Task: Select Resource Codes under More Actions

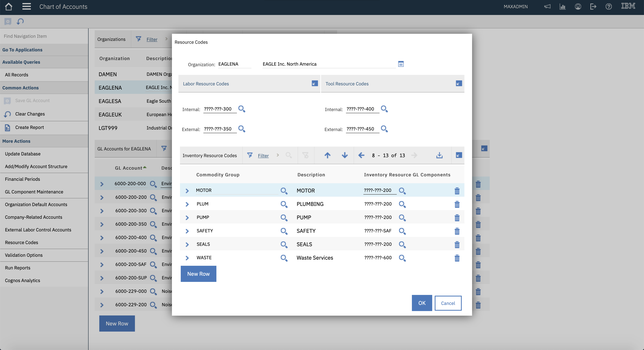Action: click(x=21, y=242)
